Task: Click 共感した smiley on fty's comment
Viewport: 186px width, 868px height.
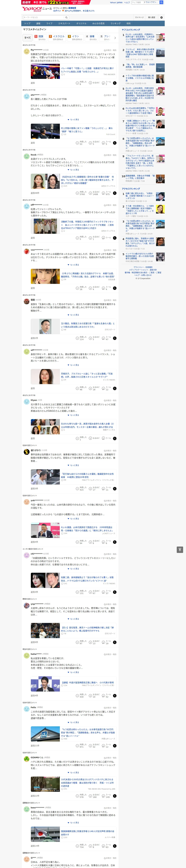Action: tap(77, 83)
